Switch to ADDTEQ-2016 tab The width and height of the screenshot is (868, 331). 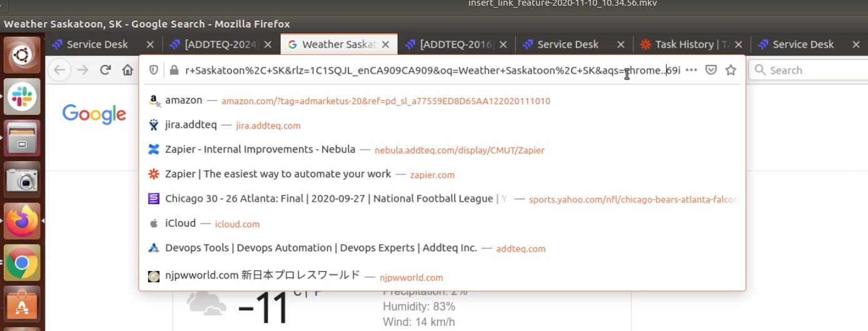click(x=457, y=44)
